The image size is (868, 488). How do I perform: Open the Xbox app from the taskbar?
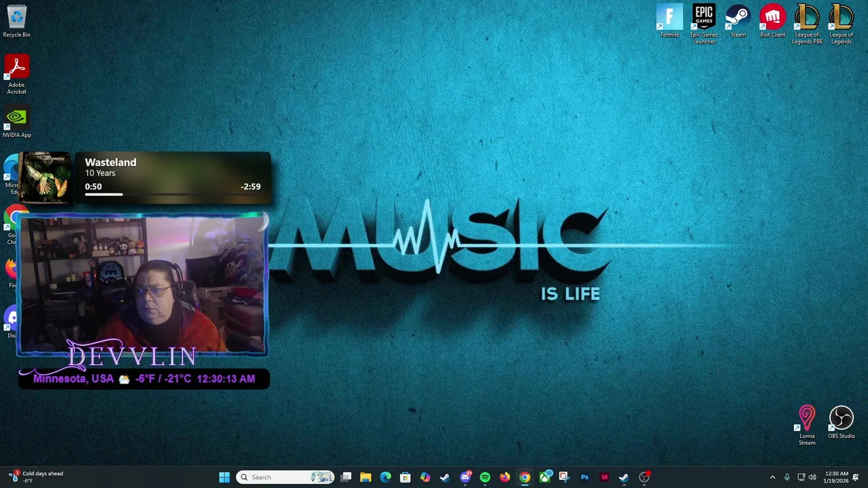[545, 477]
